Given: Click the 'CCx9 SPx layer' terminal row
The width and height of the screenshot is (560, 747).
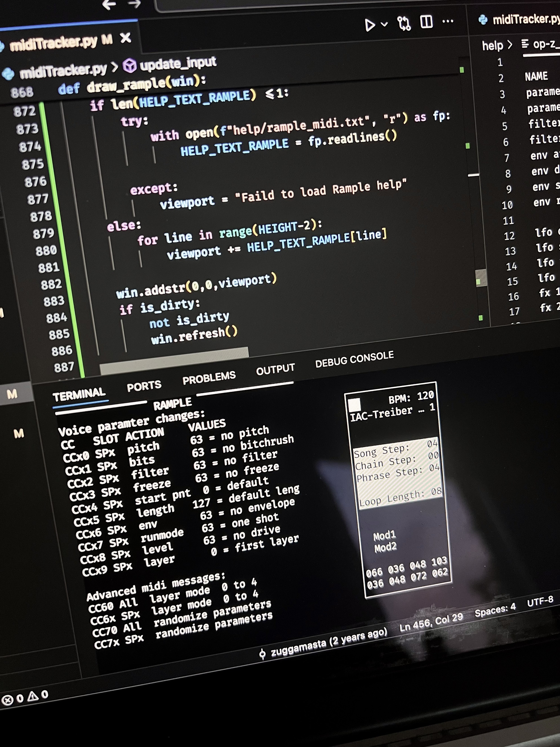Looking at the screenshot, I should (190, 555).
